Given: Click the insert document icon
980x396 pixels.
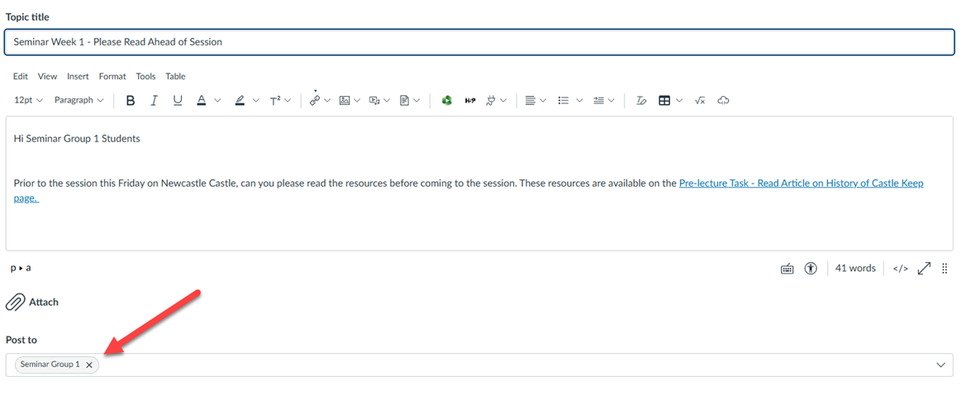Looking at the screenshot, I should pos(404,100).
